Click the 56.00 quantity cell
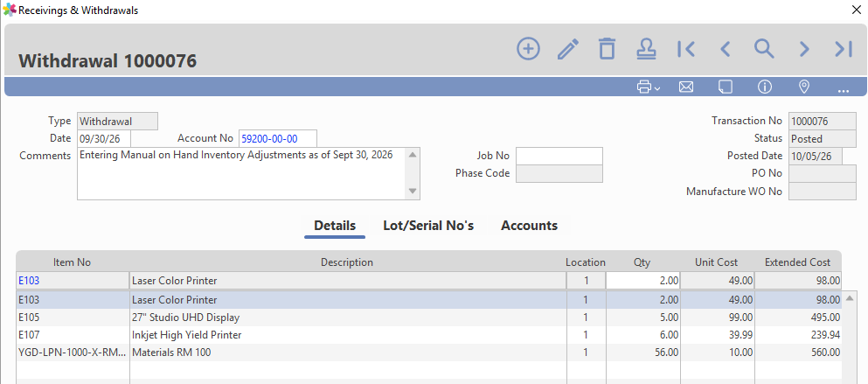 (x=642, y=353)
